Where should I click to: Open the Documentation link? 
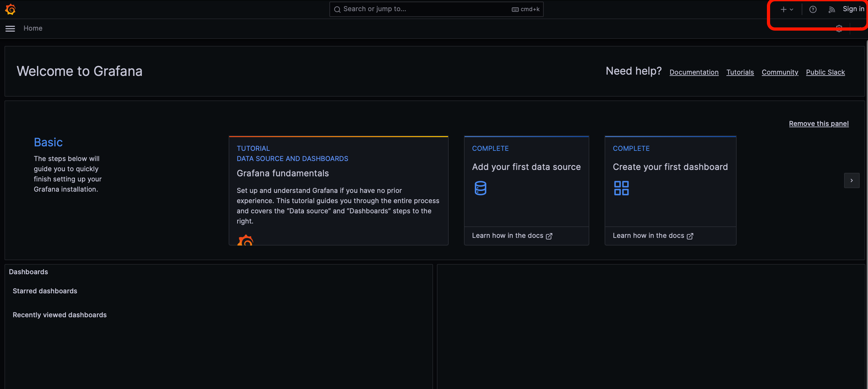(694, 72)
